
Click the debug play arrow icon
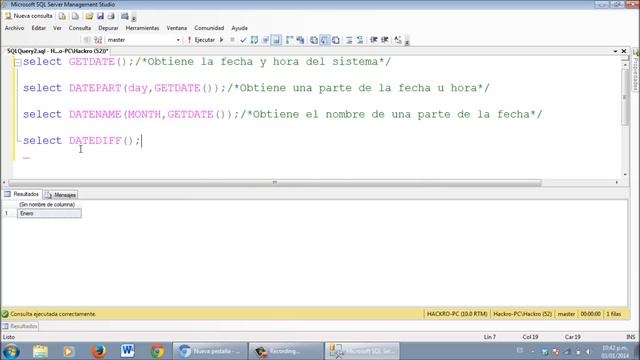pyautogui.click(x=222, y=40)
